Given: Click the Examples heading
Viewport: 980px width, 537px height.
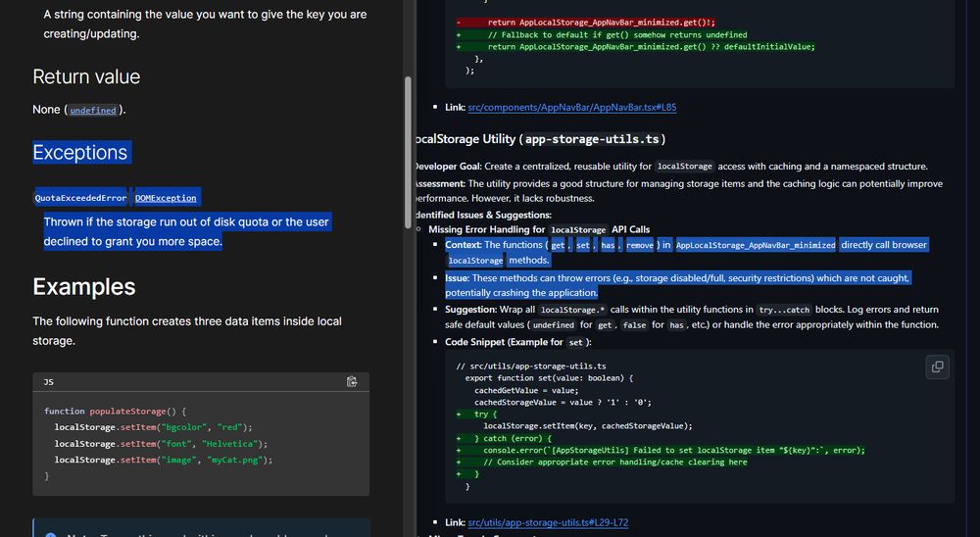Looking at the screenshot, I should point(83,286).
